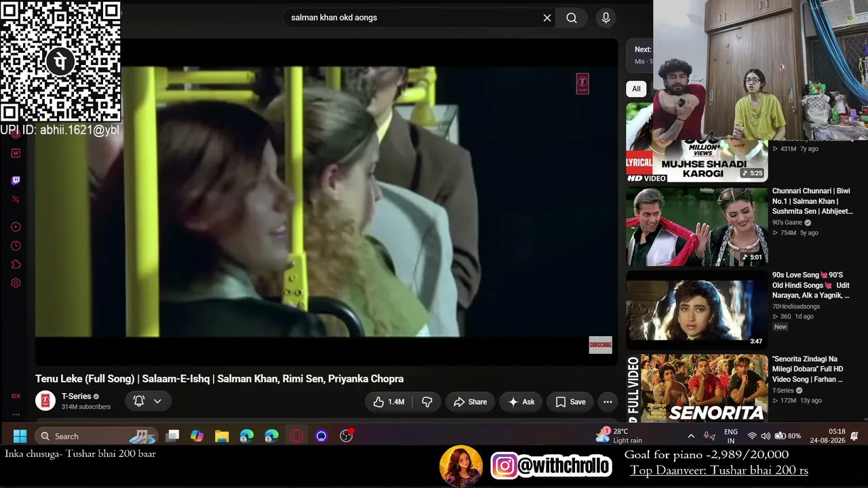Start voice search with the microphone icon
This screenshot has width=868, height=488.
click(606, 18)
